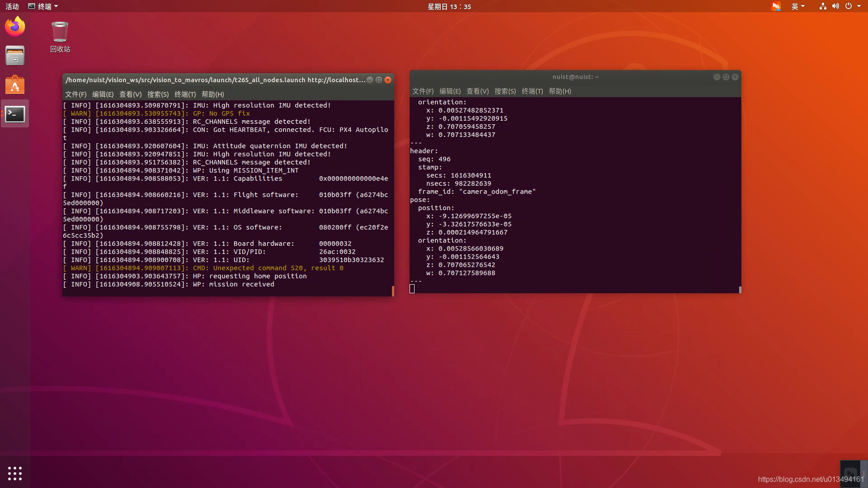Click the volume speaker tray icon
Screen dimensions: 868x488
click(x=835, y=6)
